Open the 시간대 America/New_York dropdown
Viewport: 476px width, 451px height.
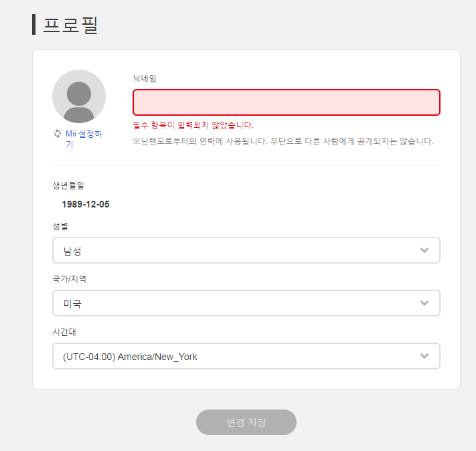coord(246,356)
